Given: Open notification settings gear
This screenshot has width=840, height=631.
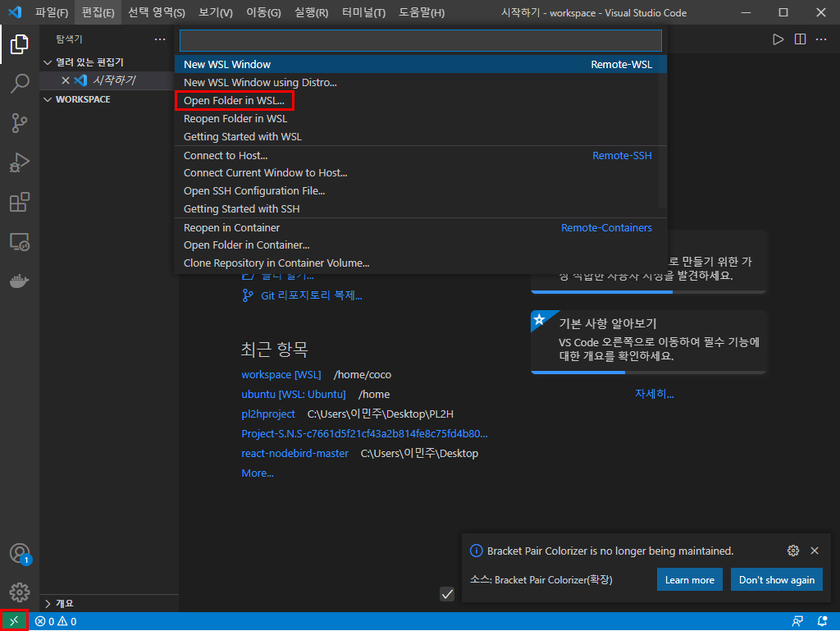Looking at the screenshot, I should click(x=793, y=551).
